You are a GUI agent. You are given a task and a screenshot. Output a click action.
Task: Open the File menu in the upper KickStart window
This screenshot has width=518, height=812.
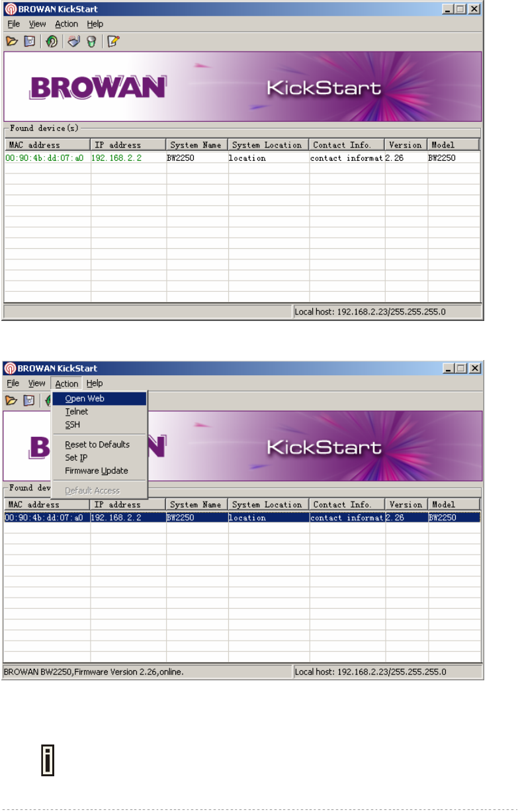14,24
